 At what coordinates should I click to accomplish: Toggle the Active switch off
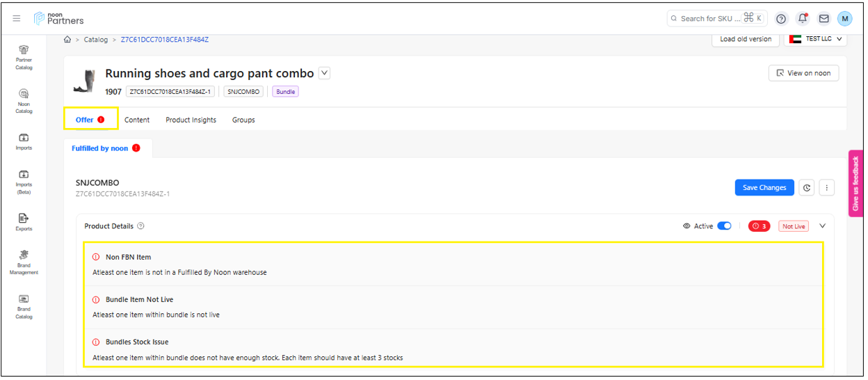(724, 226)
